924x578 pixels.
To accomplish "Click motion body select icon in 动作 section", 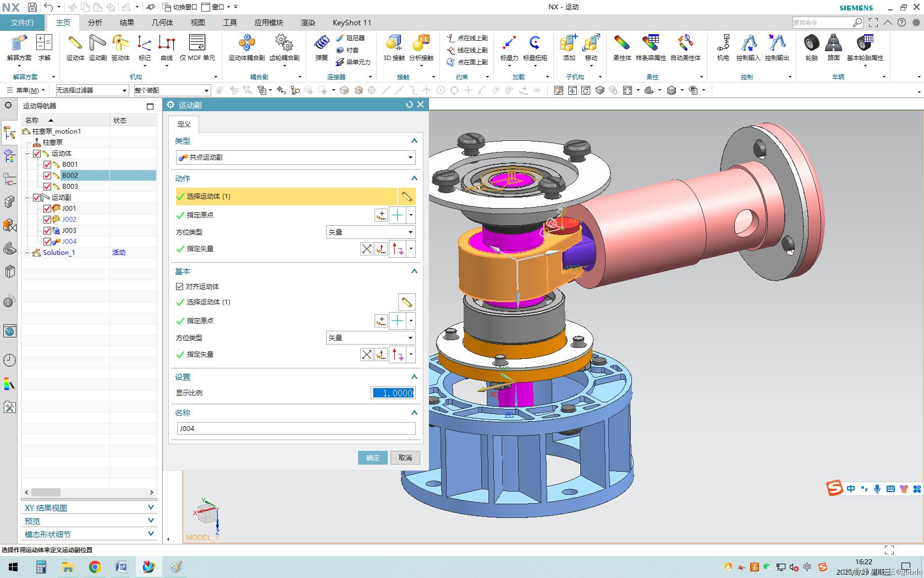I will tap(406, 197).
